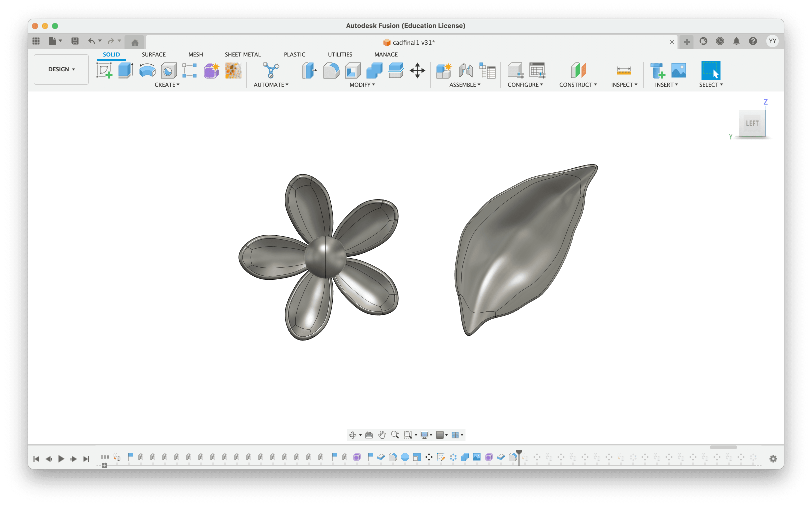Choose the Revolve tool icon
This screenshot has height=506, width=812.
point(147,70)
